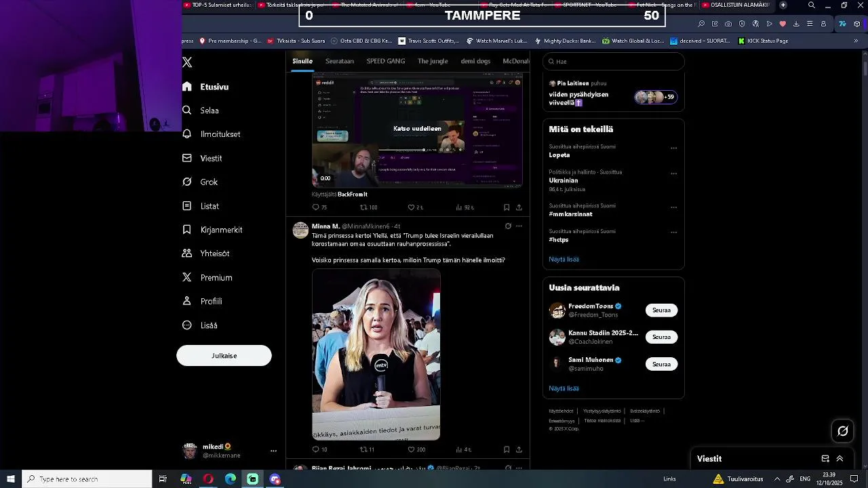Switch to demi dogs tab

click(x=475, y=61)
